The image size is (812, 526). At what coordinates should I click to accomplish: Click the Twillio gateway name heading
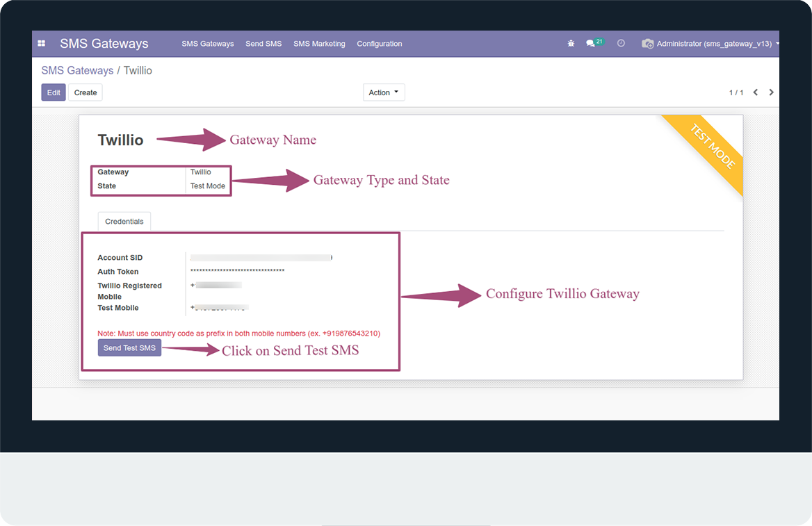(x=120, y=140)
